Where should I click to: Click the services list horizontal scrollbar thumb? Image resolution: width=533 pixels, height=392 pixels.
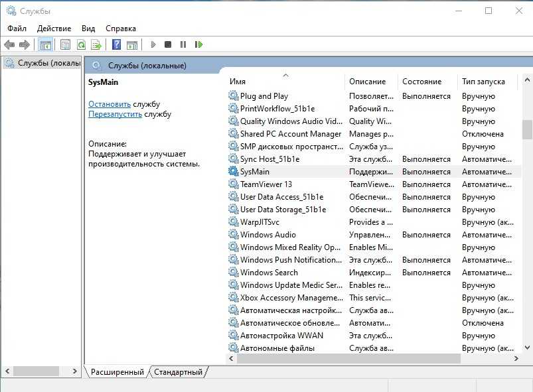click(348, 358)
